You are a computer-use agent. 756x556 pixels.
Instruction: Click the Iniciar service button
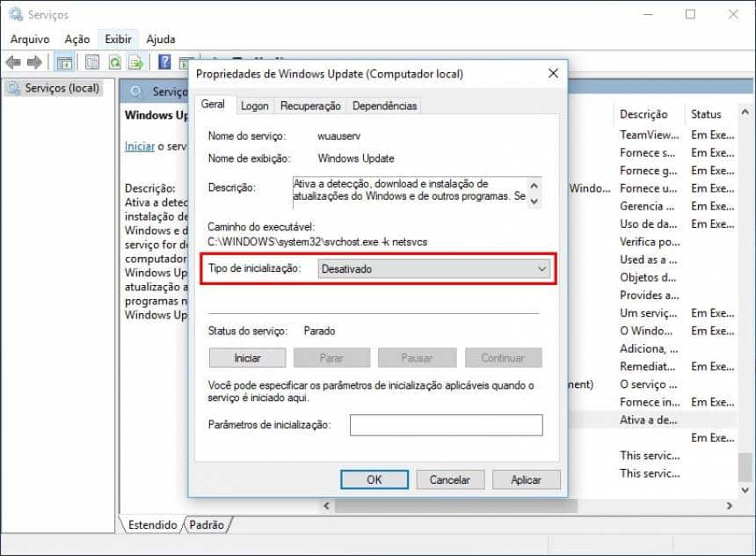[247, 358]
